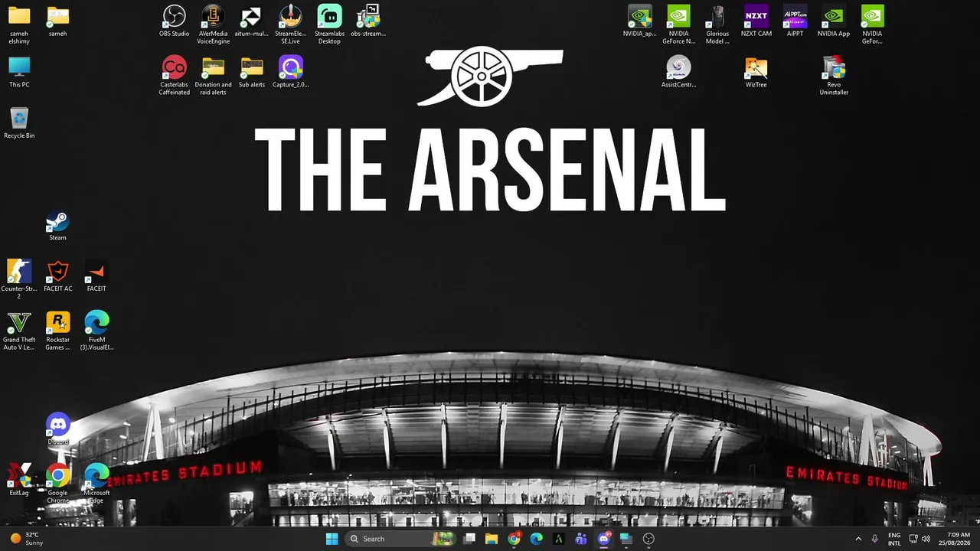Open Task View from the taskbar
Image resolution: width=980 pixels, height=551 pixels.
click(469, 539)
